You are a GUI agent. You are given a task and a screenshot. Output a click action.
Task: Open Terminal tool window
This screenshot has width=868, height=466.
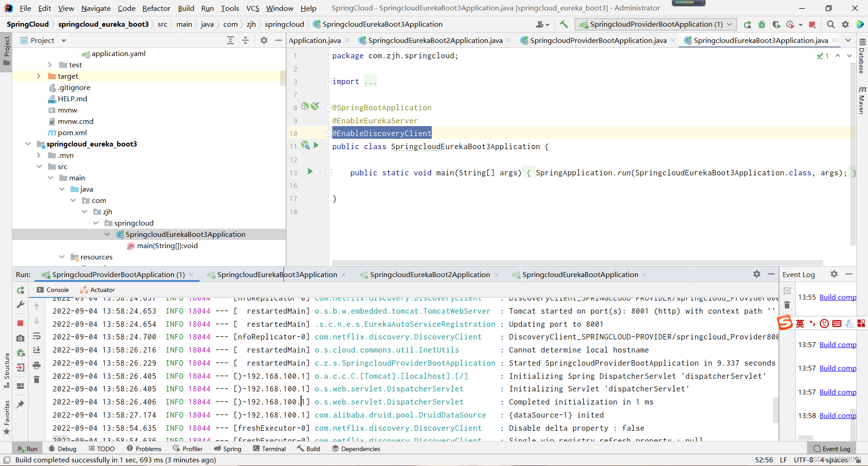pos(269,449)
